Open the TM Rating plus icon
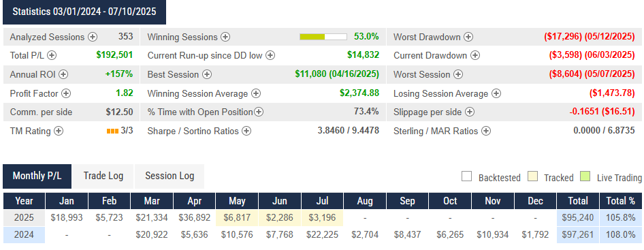 (x=59, y=131)
